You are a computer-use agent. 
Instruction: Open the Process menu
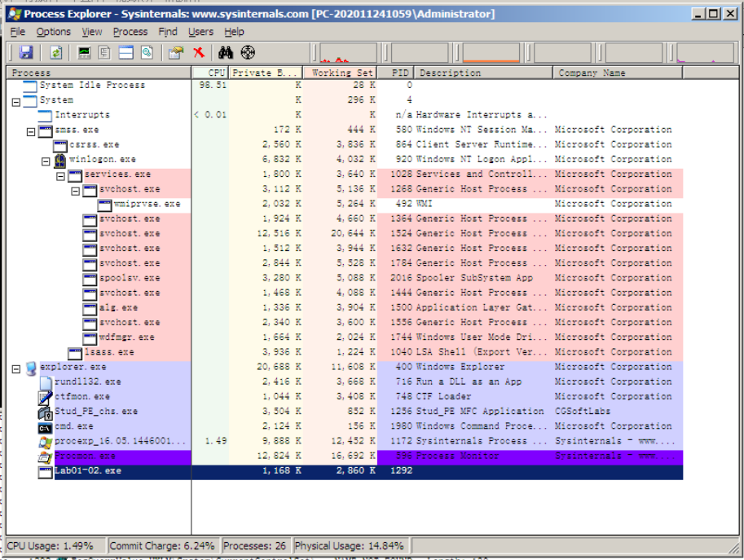[x=130, y=32]
